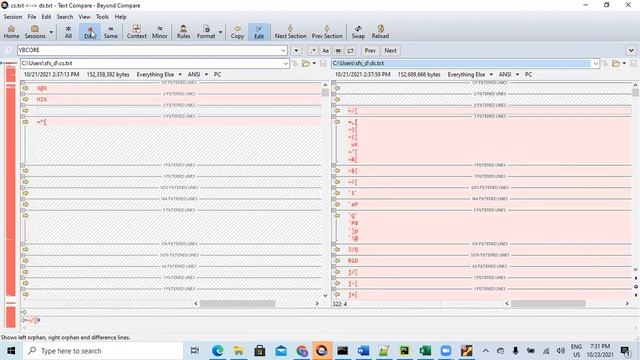This screenshot has height=360, width=640.
Task: Open Microsoft Store from the taskbar
Action: tap(260, 351)
